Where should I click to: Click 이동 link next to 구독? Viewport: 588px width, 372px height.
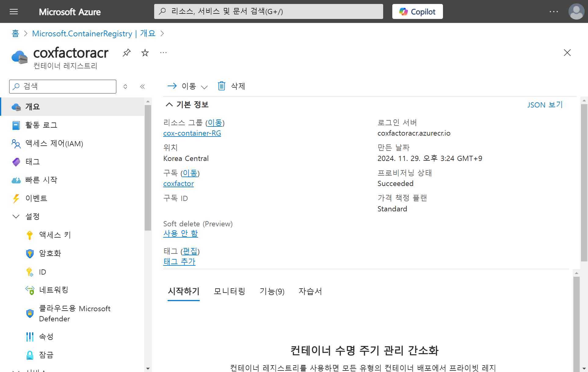point(190,173)
